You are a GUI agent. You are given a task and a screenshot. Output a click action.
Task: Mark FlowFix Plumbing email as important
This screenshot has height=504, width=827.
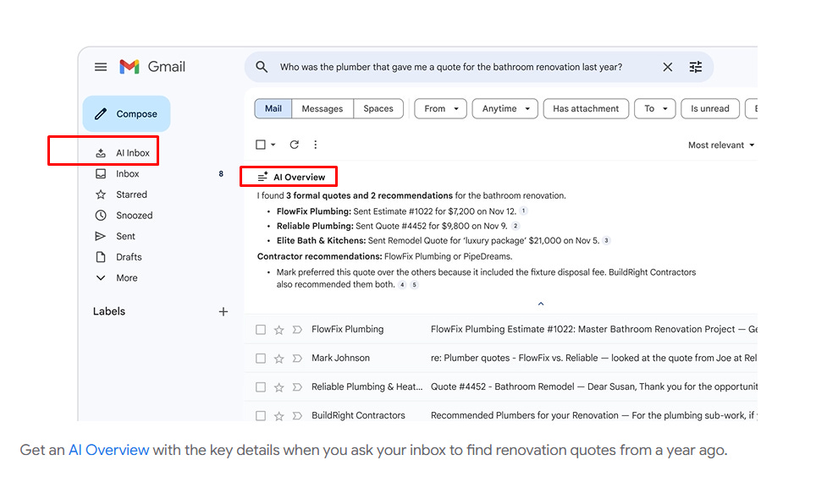point(297,330)
